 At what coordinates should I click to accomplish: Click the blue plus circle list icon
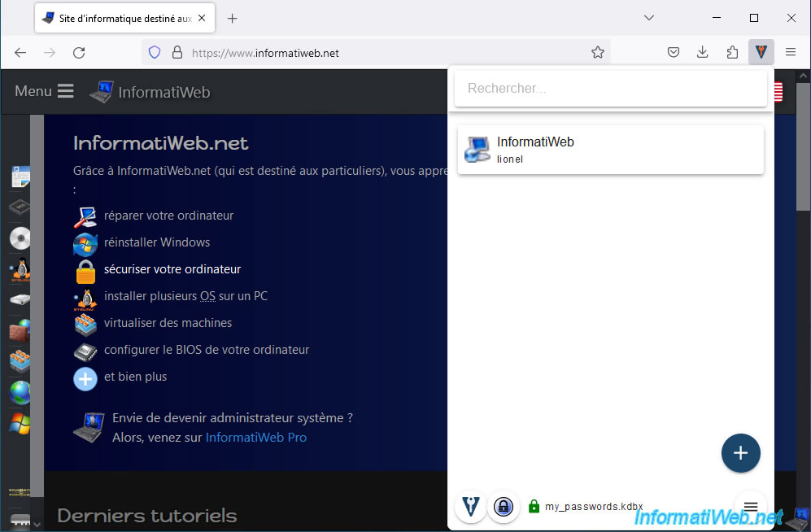pyautogui.click(x=85, y=379)
